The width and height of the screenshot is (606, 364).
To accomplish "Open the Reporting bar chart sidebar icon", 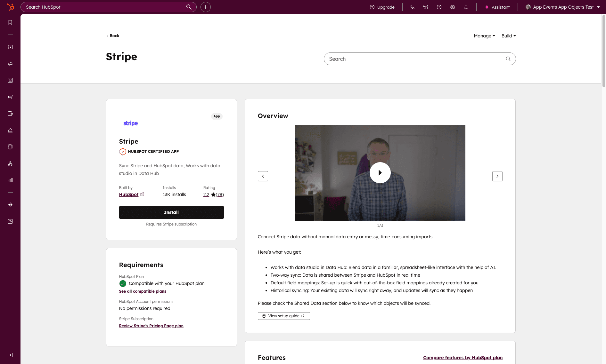I will (x=10, y=180).
